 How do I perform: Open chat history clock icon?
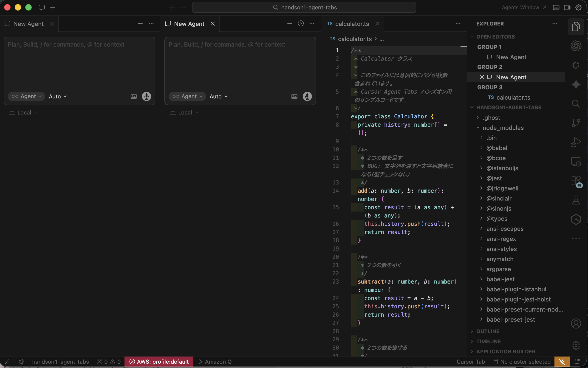point(301,24)
